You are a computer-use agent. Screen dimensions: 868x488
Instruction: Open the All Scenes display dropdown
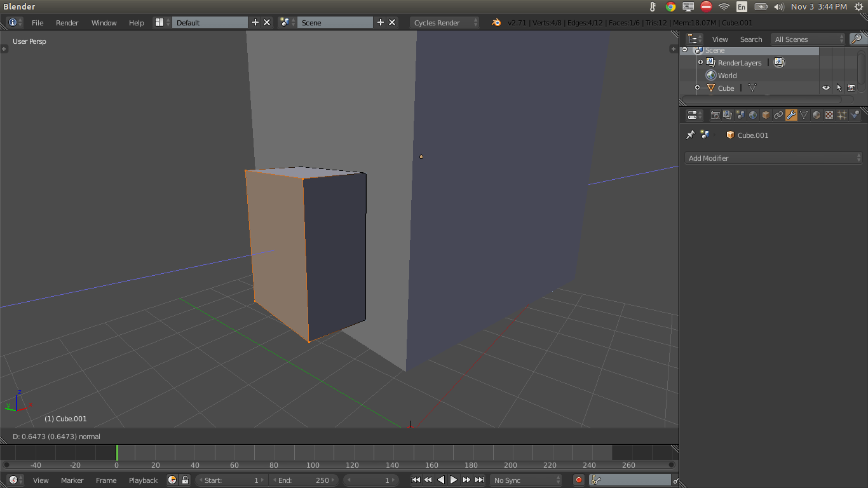pos(808,39)
